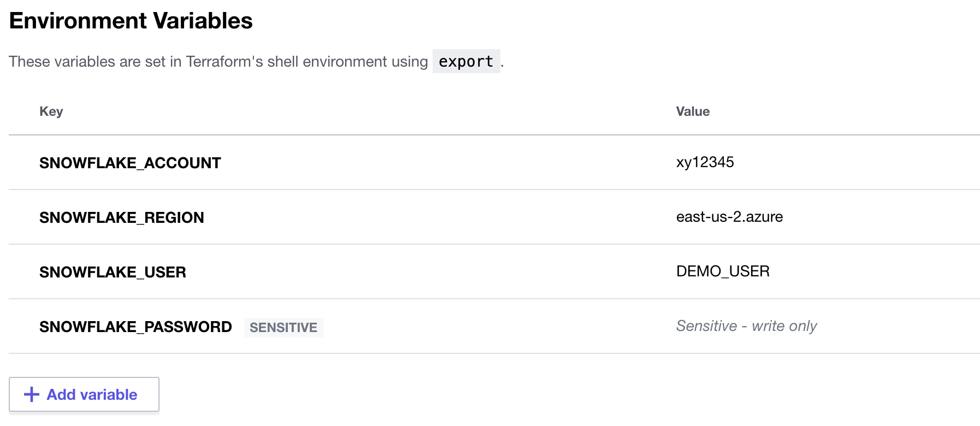Image resolution: width=980 pixels, height=426 pixels.
Task: Click the export code snippet
Action: click(466, 61)
